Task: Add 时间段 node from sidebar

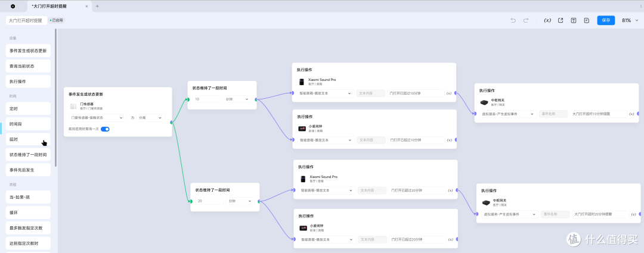Action: coord(28,124)
